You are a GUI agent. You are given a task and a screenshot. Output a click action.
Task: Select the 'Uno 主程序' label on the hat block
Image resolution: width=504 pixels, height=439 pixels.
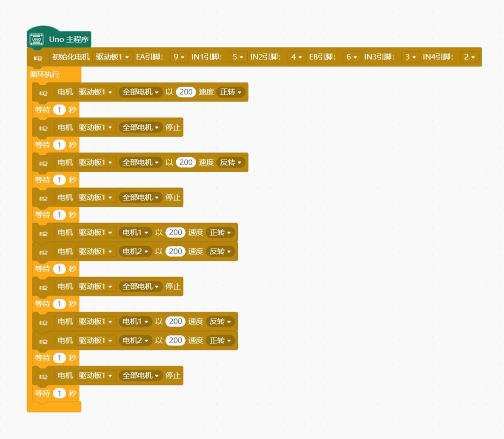click(69, 39)
